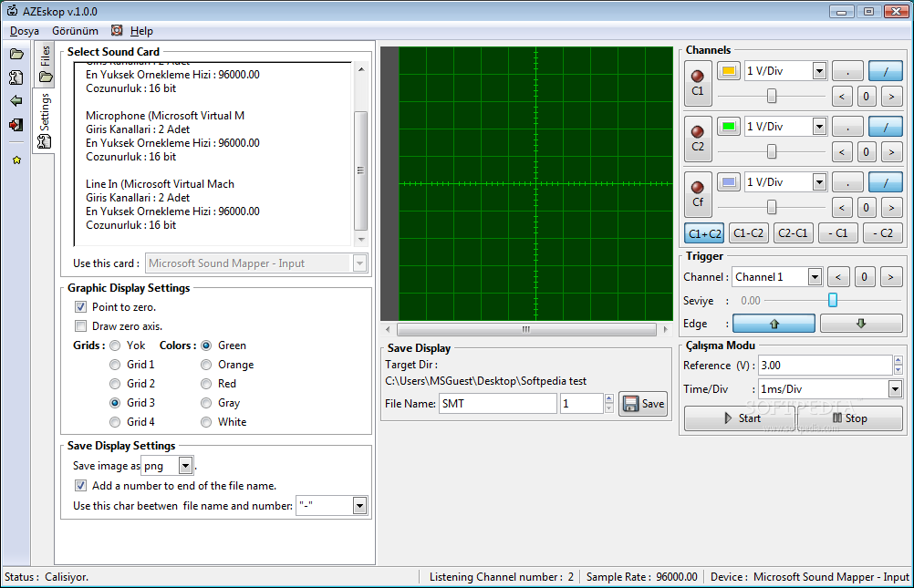Toggle the Cf channel red LED button
914x588 pixels.
tap(697, 193)
